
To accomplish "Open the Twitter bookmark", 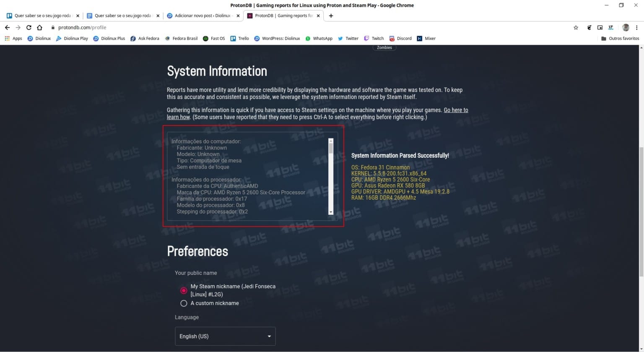I will click(348, 38).
